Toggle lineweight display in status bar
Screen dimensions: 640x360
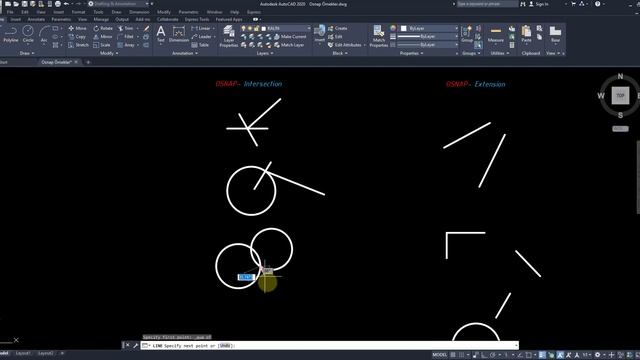(x=542, y=355)
